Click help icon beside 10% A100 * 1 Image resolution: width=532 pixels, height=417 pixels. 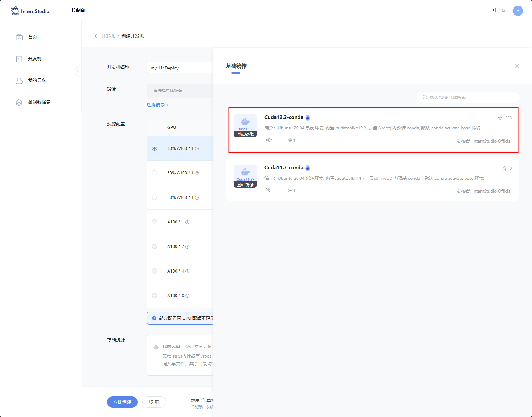tap(197, 149)
